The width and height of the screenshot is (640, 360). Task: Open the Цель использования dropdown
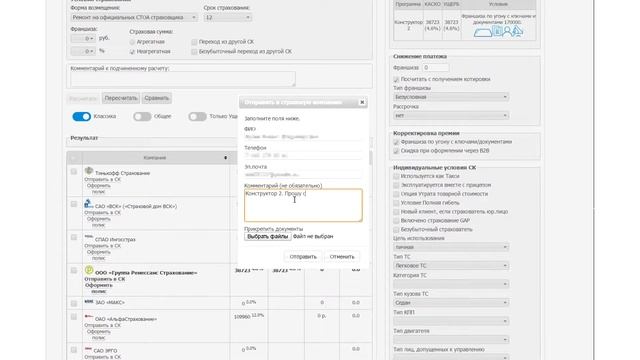point(451,247)
